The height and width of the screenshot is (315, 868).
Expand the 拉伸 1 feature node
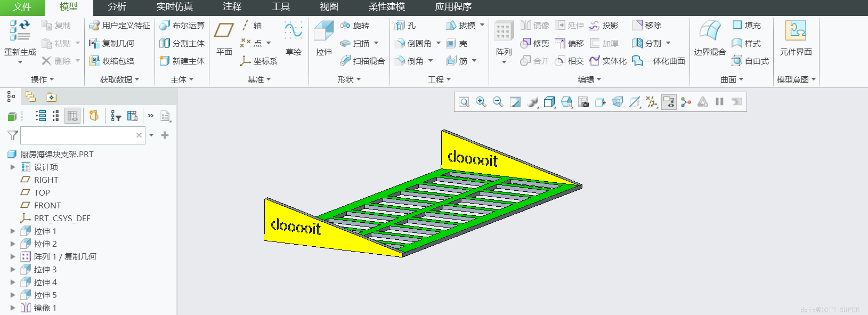tap(13, 231)
